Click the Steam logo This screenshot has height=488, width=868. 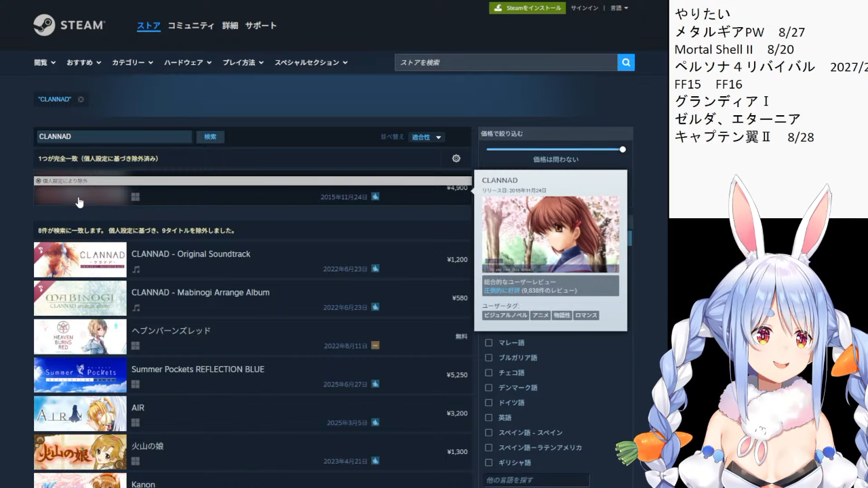(69, 25)
